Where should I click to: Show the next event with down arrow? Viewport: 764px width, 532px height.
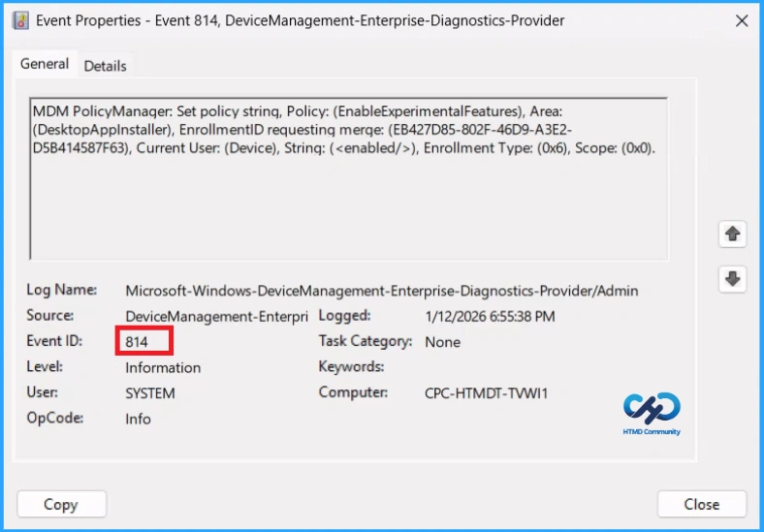732,279
